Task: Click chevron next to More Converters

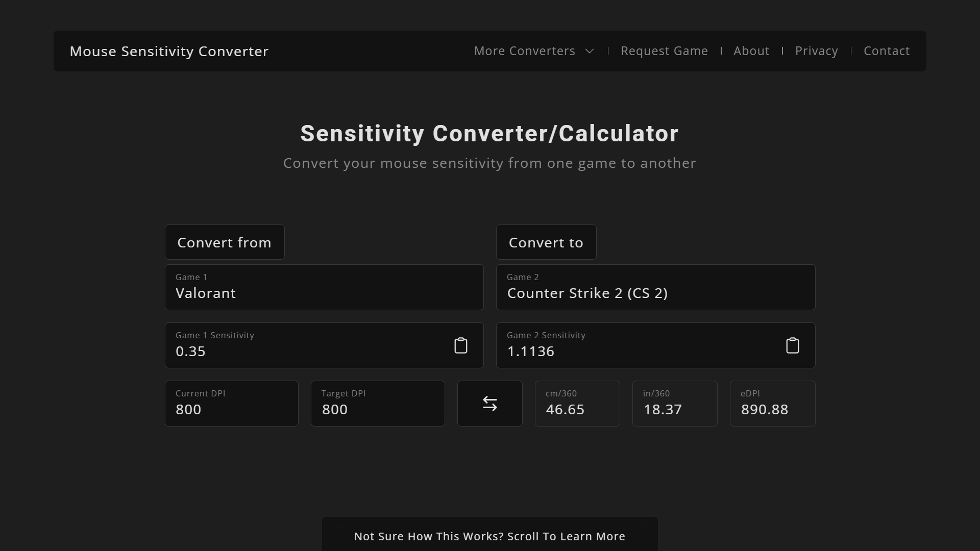Action: 590,51
